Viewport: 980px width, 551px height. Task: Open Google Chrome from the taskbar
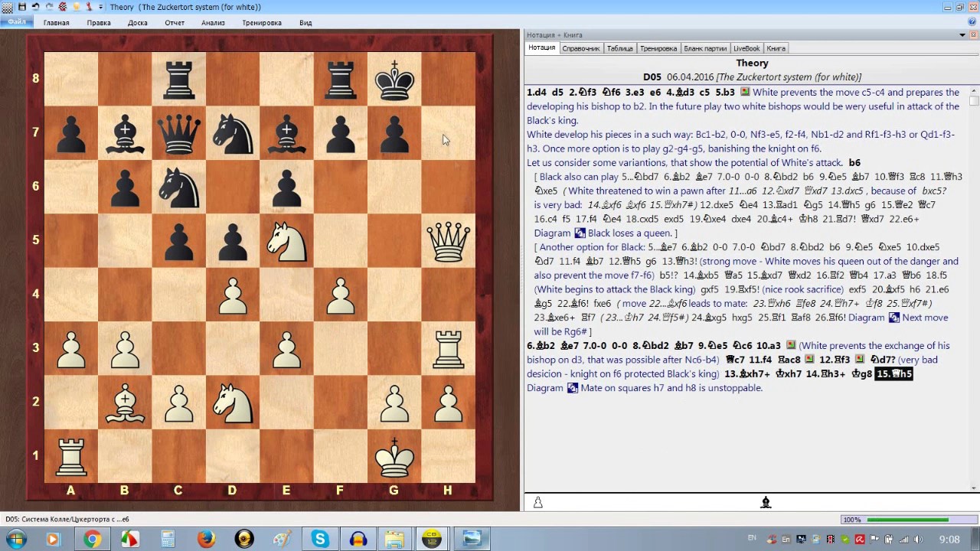click(92, 540)
